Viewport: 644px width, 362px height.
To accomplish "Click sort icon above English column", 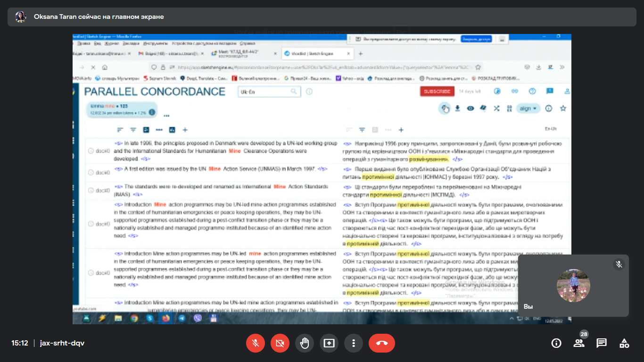I will coord(120,130).
